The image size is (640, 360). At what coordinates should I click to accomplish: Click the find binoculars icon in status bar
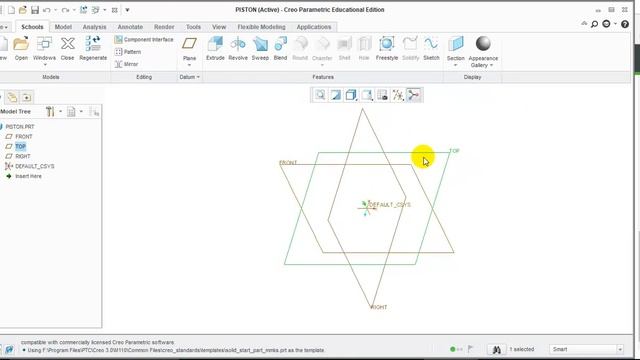[x=496, y=349]
